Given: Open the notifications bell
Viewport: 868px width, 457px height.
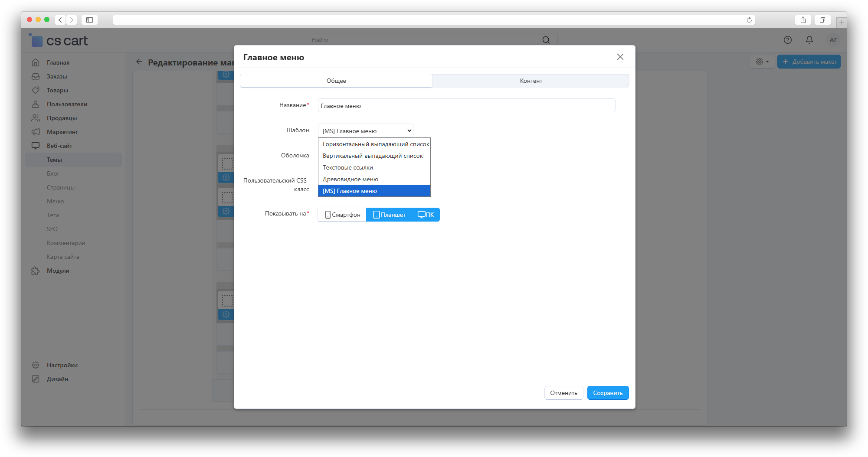Looking at the screenshot, I should point(809,40).
